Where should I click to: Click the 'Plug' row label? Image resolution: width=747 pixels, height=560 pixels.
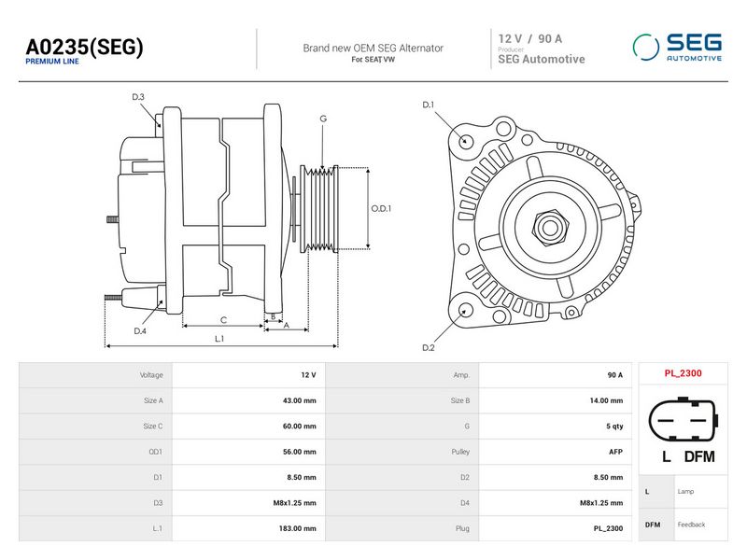click(x=462, y=528)
